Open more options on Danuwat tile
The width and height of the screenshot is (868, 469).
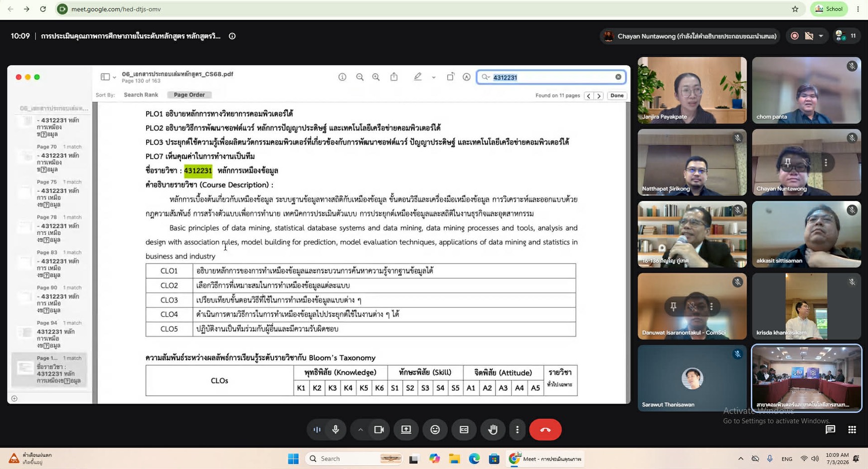(711, 306)
